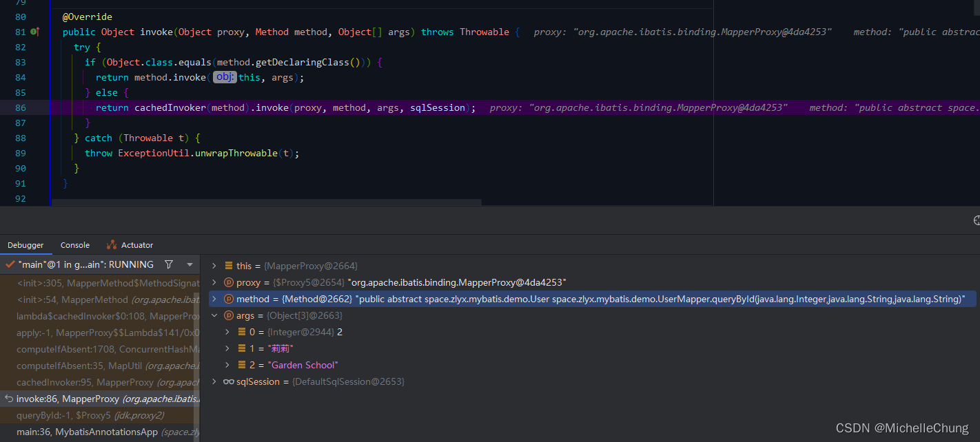Select the <init>:54 MapperMethod frame

click(100, 299)
